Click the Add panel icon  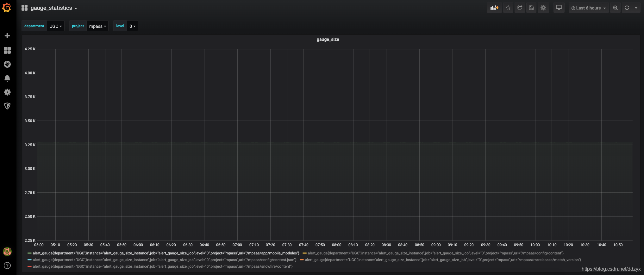click(494, 8)
